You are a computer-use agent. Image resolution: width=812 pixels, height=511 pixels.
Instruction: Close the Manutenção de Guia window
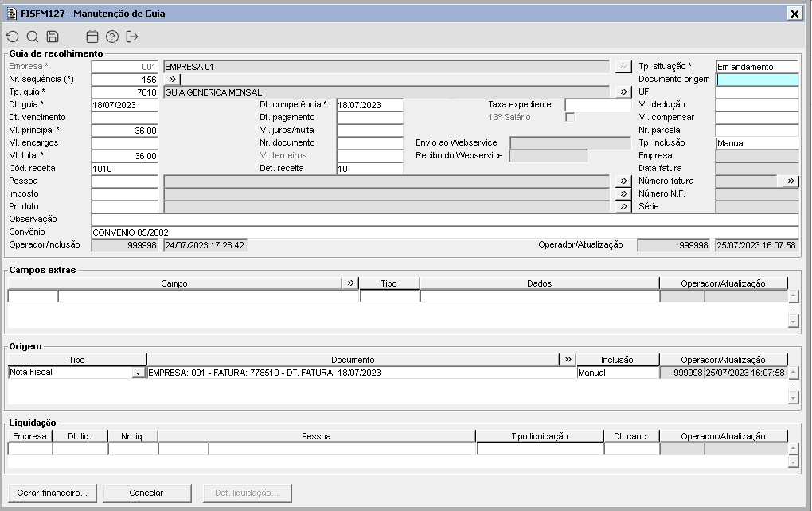(794, 14)
